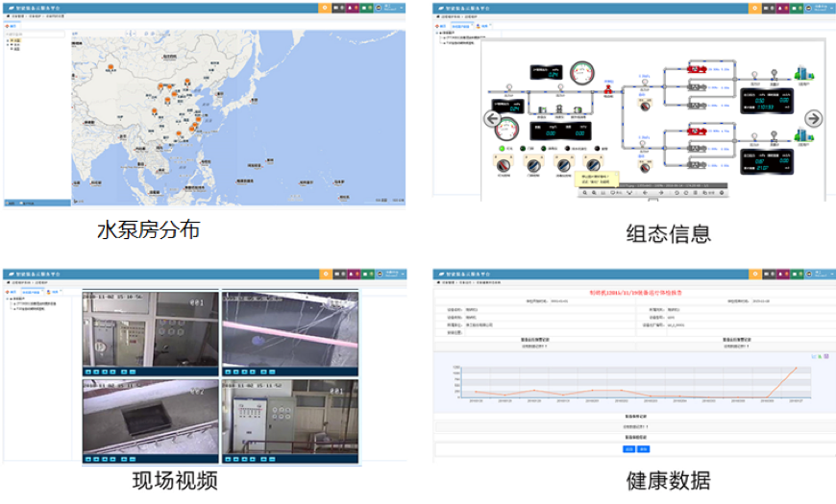Toggle the first knob switch with red handle
The image size is (836, 504).
[x=503, y=164]
